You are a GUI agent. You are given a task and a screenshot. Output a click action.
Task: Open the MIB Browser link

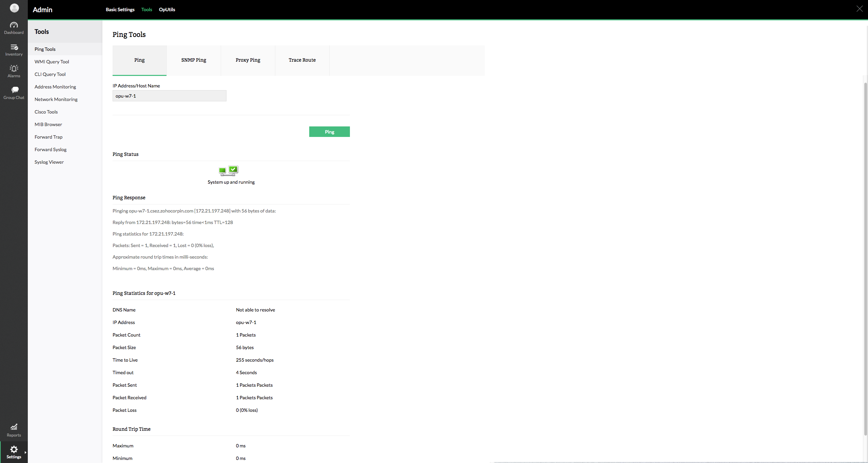[x=48, y=124]
